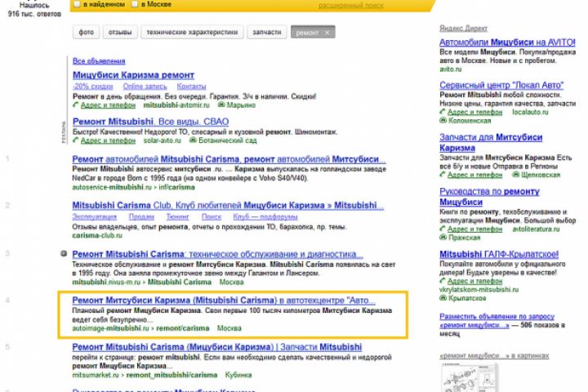588x392 pixels.
Task: Click phone icon beside solar-avto.ru
Action: (75, 140)
